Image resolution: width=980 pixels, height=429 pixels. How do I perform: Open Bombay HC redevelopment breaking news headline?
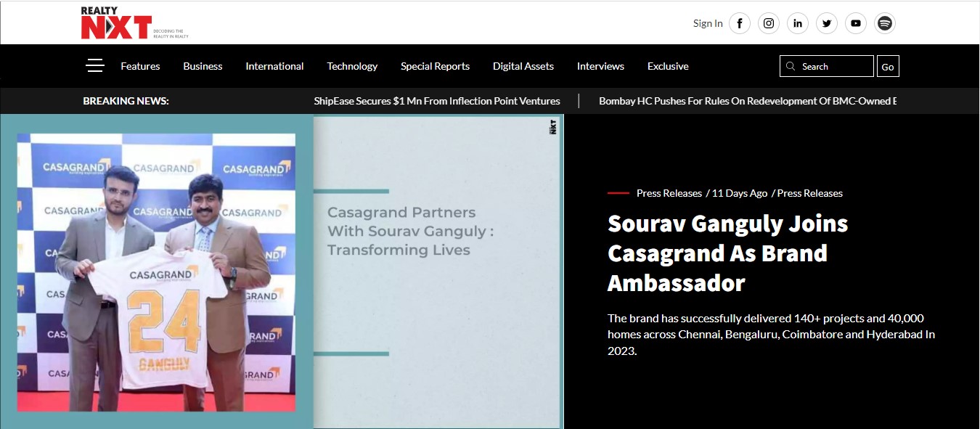pyautogui.click(x=748, y=101)
